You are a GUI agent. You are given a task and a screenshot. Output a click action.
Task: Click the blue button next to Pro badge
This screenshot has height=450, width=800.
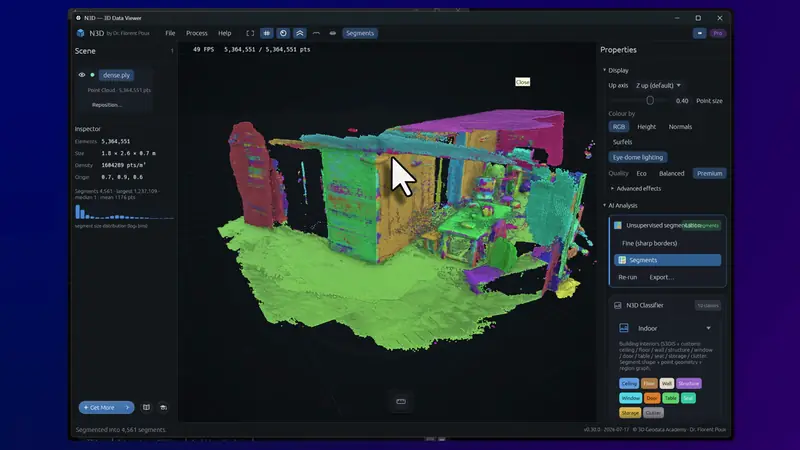pos(699,33)
